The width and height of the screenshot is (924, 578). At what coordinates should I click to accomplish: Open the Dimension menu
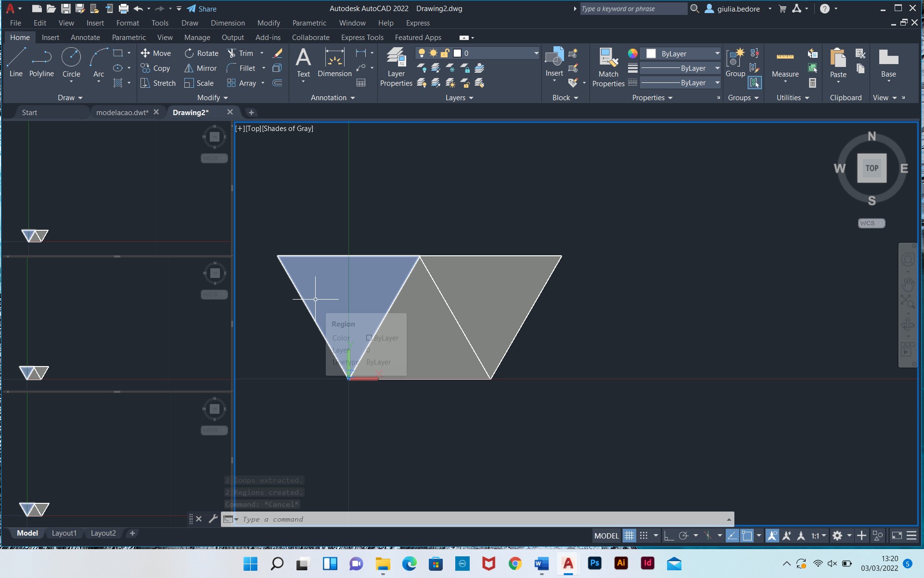[x=228, y=23]
